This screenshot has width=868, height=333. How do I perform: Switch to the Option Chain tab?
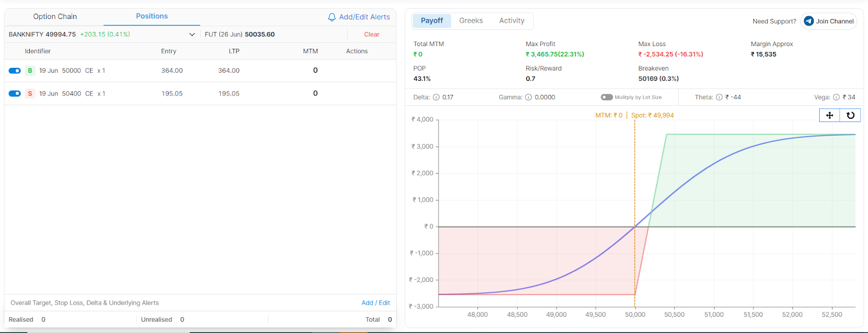pyautogui.click(x=55, y=17)
